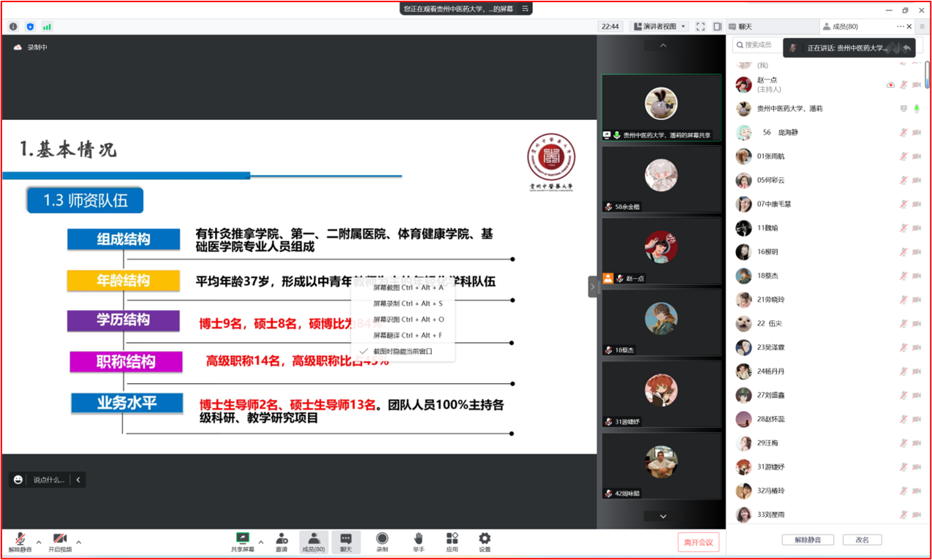
Task: Click the 说点什么... chat input
Action: pos(49,480)
